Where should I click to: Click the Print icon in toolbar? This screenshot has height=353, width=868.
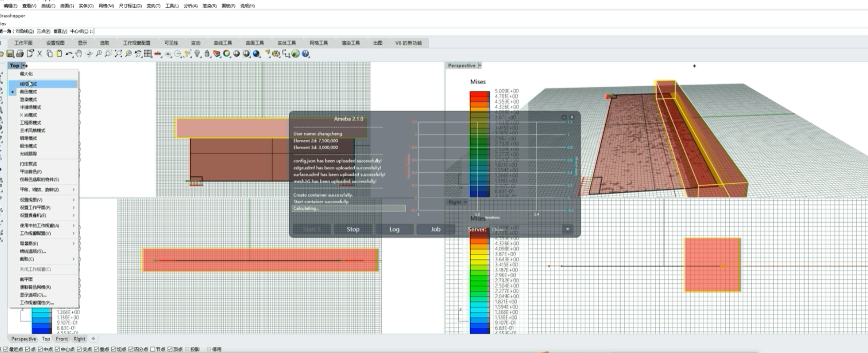20,54
